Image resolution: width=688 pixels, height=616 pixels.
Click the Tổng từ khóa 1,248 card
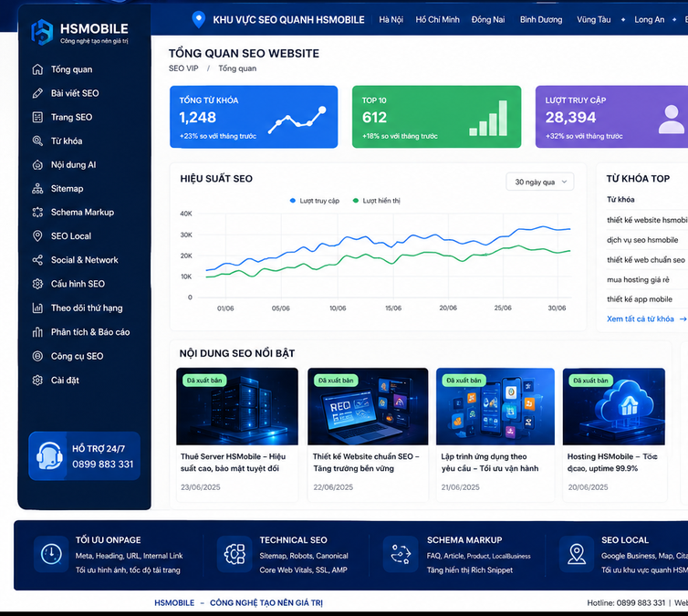254,117
